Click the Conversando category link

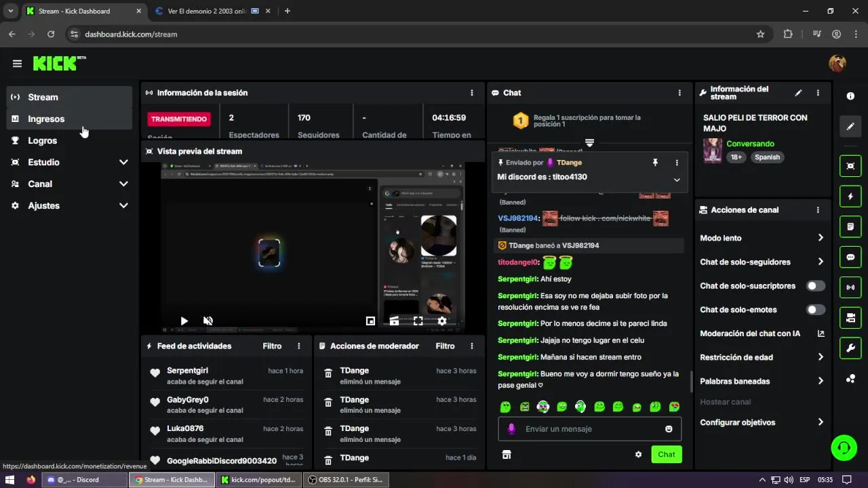(x=750, y=144)
